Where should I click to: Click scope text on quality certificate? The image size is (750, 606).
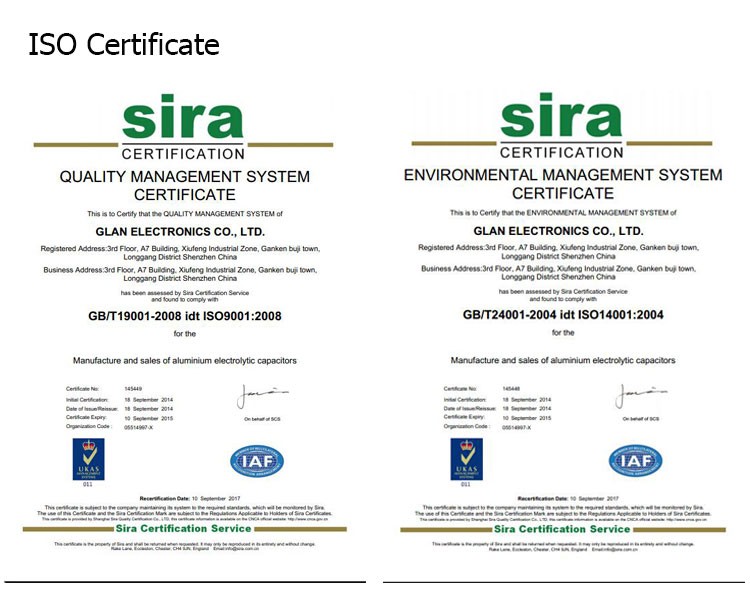click(185, 361)
